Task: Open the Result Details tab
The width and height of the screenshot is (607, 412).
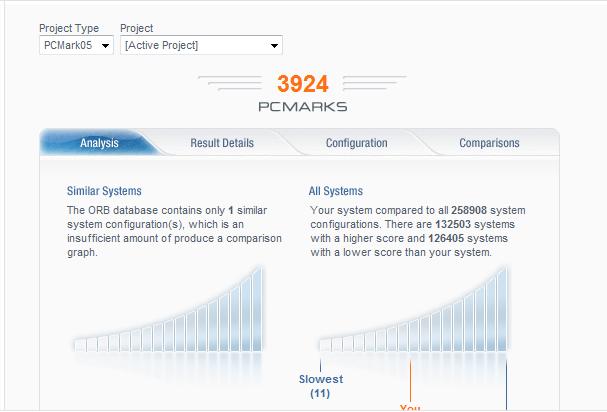Action: (222, 143)
